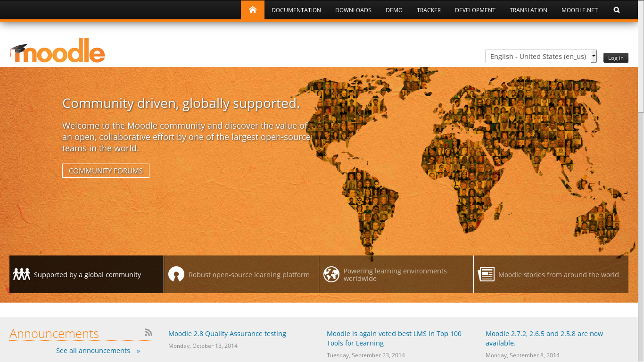Screen dimensions: 644x362
Task: Click the 'Tuesday, September 23, 2014' date
Action: [x=366, y=355]
